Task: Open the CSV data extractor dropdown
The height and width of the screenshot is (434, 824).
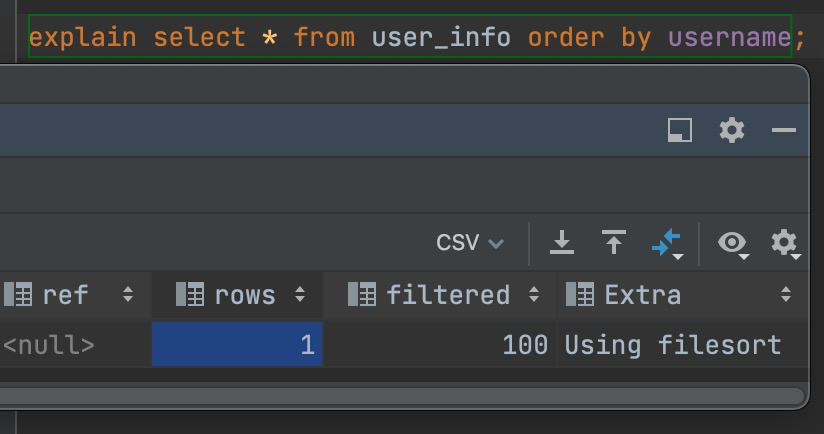Action: point(469,243)
